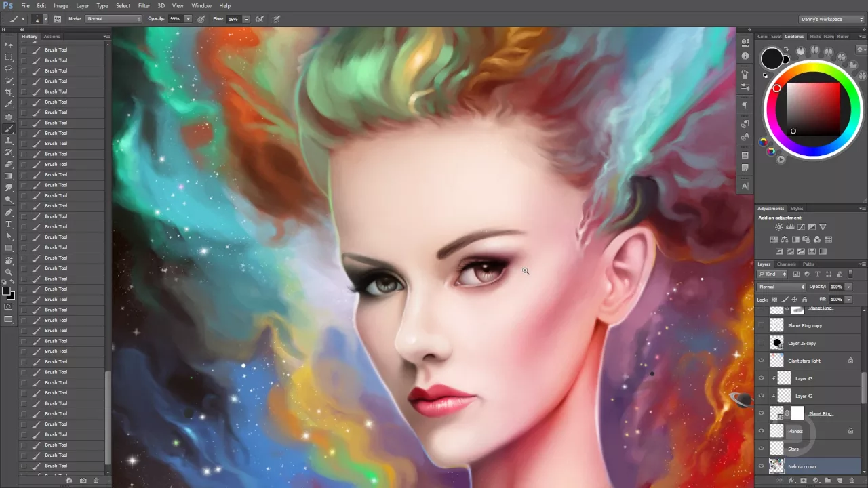Image resolution: width=868 pixels, height=488 pixels.
Task: Add a Curves adjustment
Action: pyautogui.click(x=801, y=227)
